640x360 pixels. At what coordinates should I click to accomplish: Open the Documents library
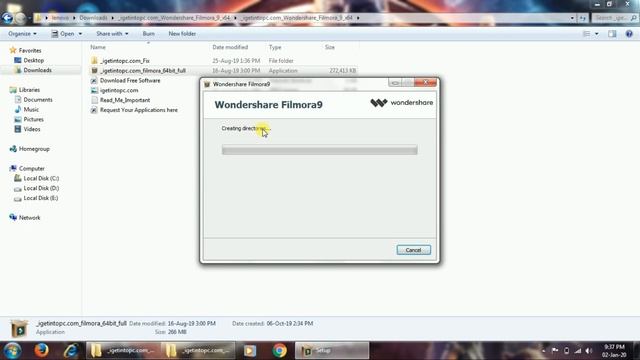coord(38,100)
